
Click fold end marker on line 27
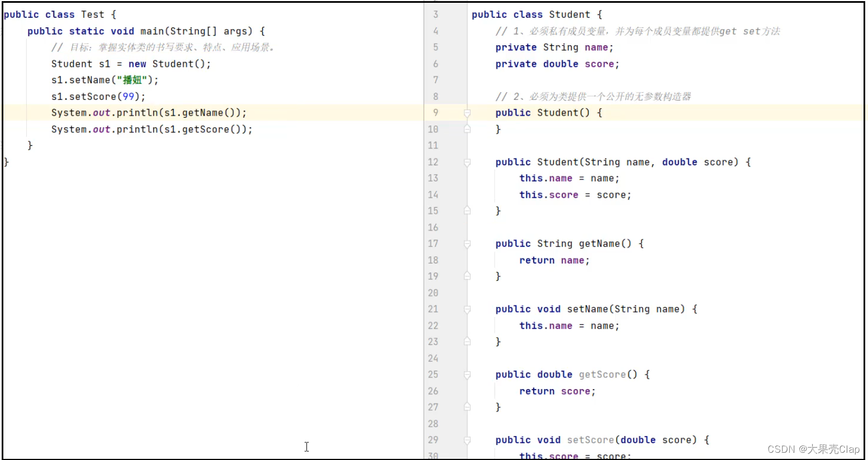pos(467,408)
